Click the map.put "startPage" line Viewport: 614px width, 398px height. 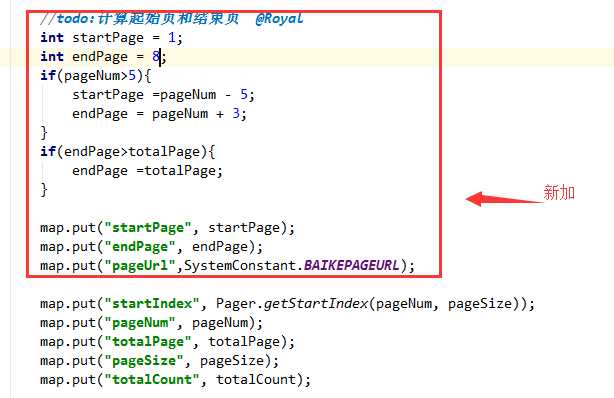point(168,228)
